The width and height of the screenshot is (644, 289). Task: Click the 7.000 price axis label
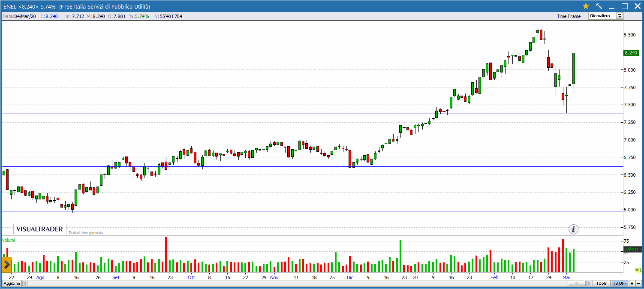pyautogui.click(x=630, y=140)
